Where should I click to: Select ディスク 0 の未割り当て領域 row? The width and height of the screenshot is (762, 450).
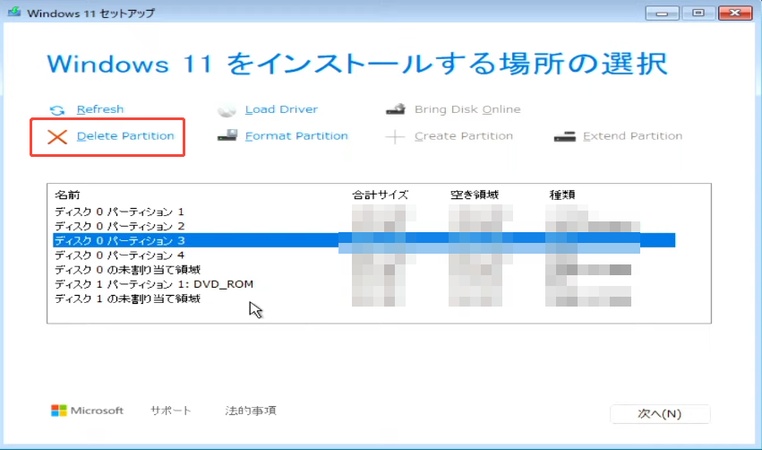tap(127, 270)
